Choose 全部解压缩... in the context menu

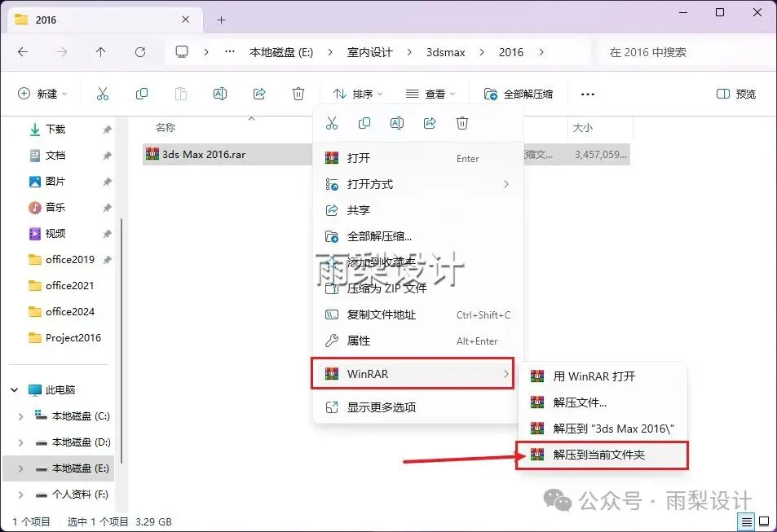417,236
